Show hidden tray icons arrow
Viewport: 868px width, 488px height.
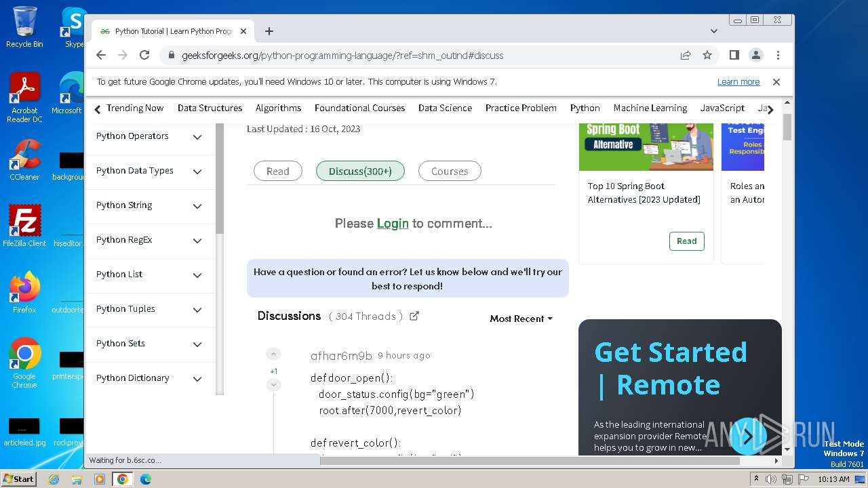(757, 479)
